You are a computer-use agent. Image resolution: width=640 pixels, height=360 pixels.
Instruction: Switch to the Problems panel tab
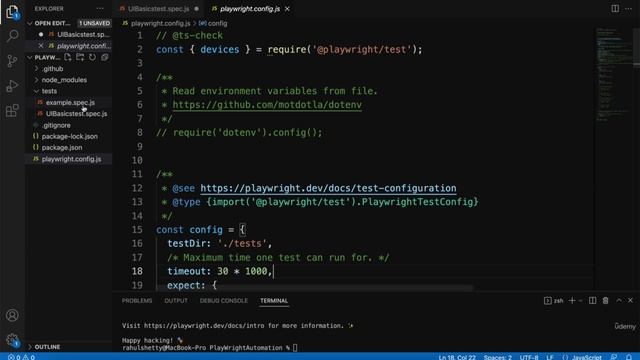pos(137,301)
